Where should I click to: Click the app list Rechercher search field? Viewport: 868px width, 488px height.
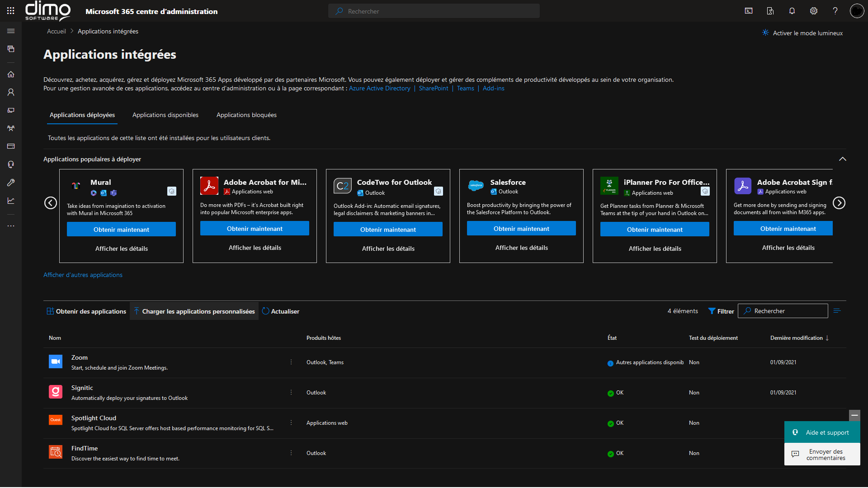tap(787, 311)
